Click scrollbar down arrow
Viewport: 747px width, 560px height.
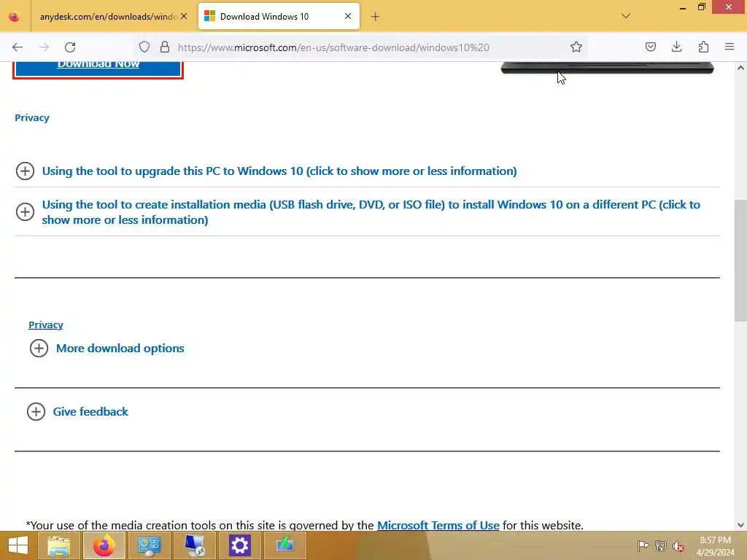740,525
